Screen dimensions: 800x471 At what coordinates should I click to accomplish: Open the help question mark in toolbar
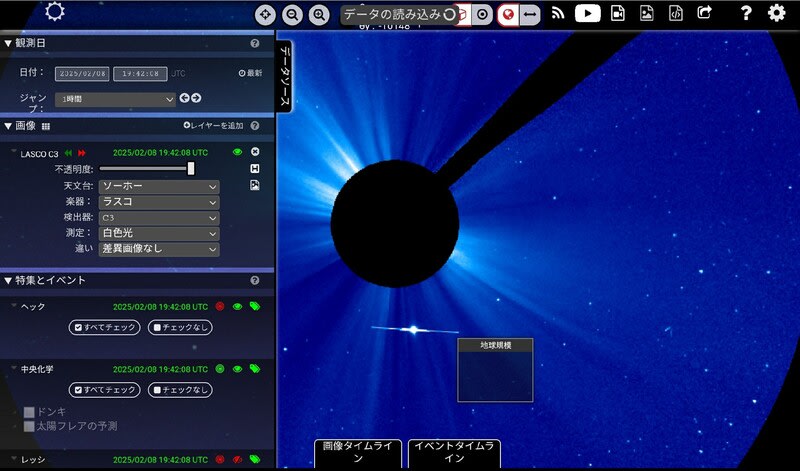click(746, 13)
